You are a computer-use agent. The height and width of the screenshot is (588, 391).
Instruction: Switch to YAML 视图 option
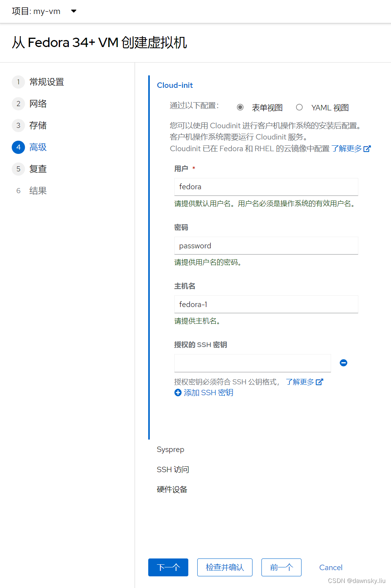299,107
